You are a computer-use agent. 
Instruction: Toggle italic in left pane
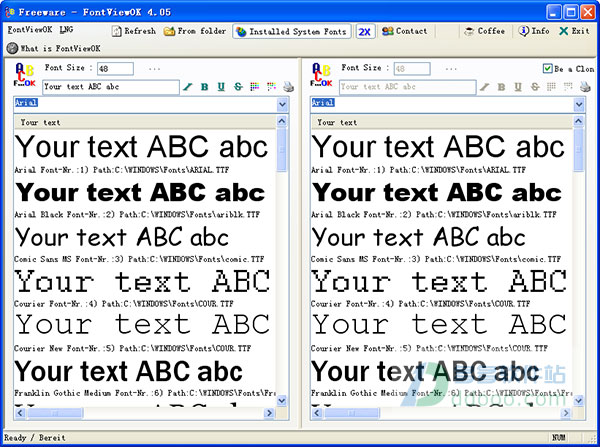pyautogui.click(x=187, y=87)
